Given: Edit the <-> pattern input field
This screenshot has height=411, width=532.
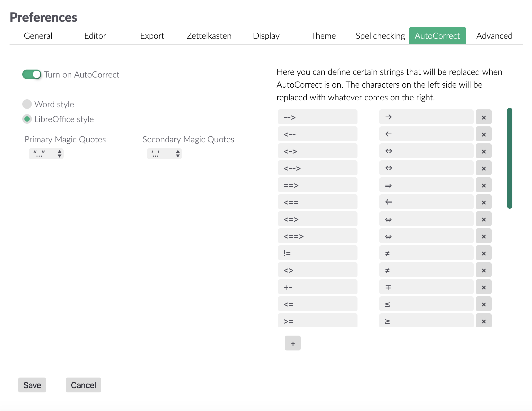Looking at the screenshot, I should pyautogui.click(x=317, y=151).
